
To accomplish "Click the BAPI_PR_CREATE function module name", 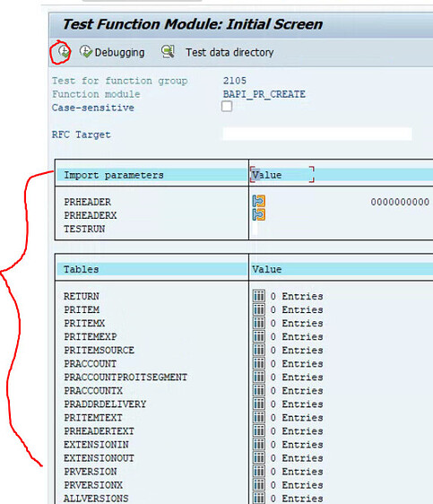I will pos(264,94).
